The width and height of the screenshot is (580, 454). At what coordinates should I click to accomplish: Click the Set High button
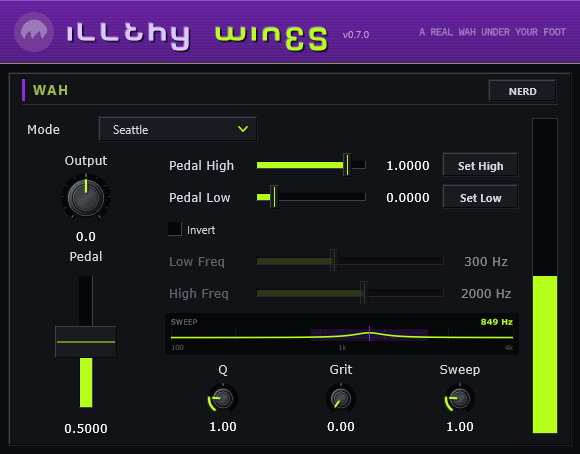click(x=480, y=165)
